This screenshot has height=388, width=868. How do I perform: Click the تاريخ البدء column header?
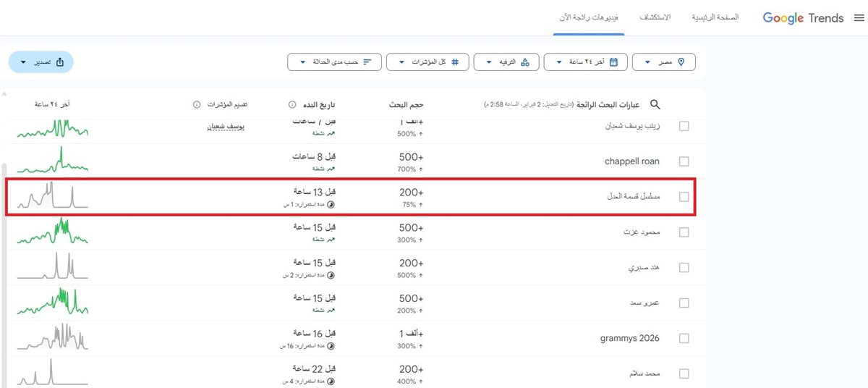pyautogui.click(x=319, y=105)
